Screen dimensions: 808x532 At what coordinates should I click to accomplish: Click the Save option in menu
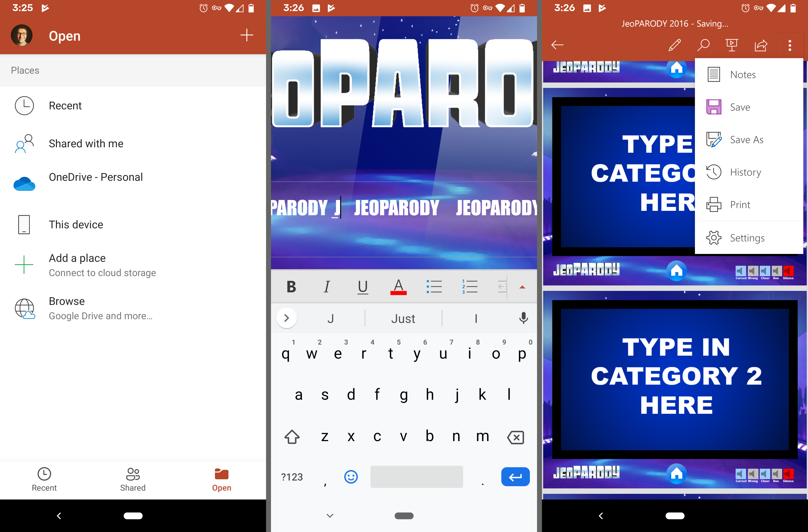pyautogui.click(x=740, y=107)
